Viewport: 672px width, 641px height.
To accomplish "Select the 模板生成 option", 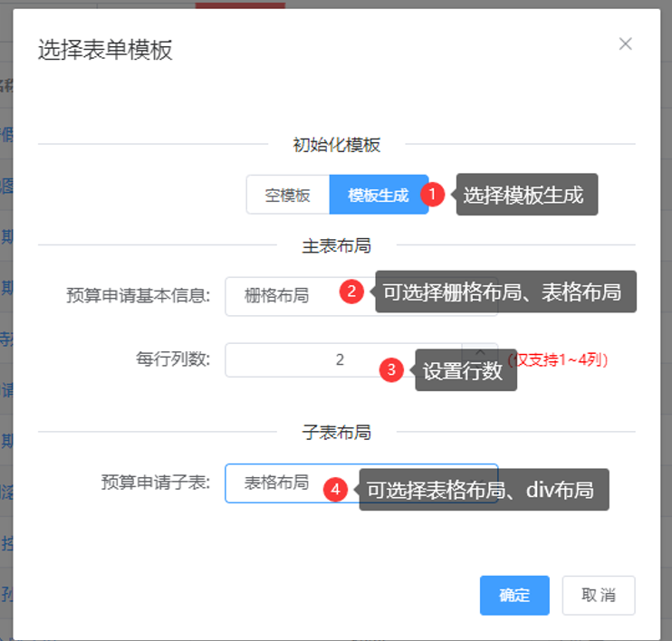I will click(x=378, y=195).
